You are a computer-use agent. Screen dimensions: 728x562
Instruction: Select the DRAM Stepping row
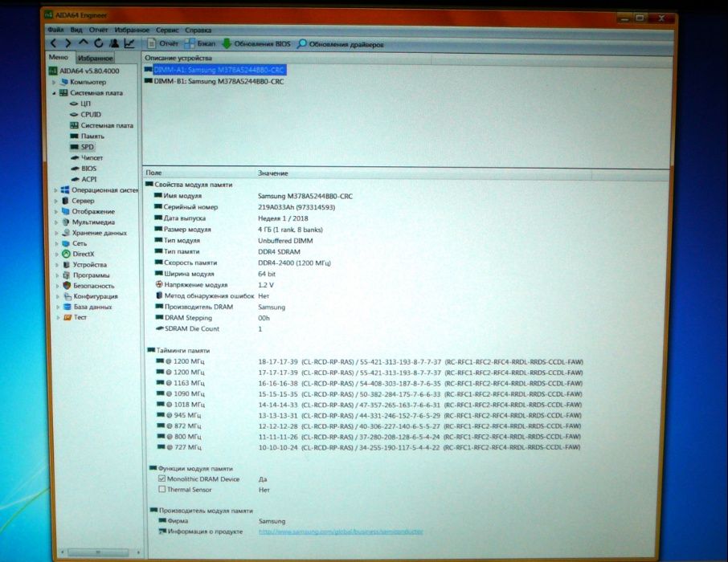tap(213, 318)
